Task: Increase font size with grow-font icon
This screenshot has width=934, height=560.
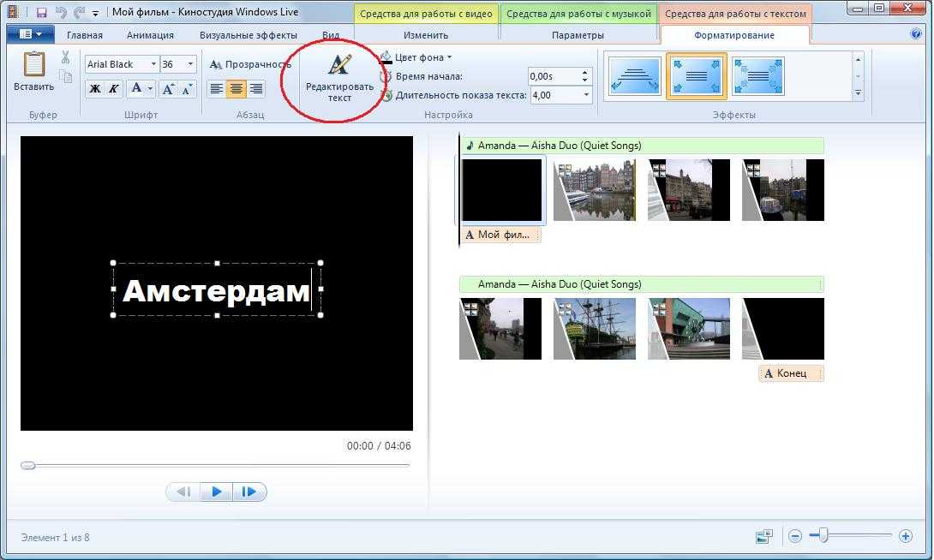Action: [x=169, y=89]
